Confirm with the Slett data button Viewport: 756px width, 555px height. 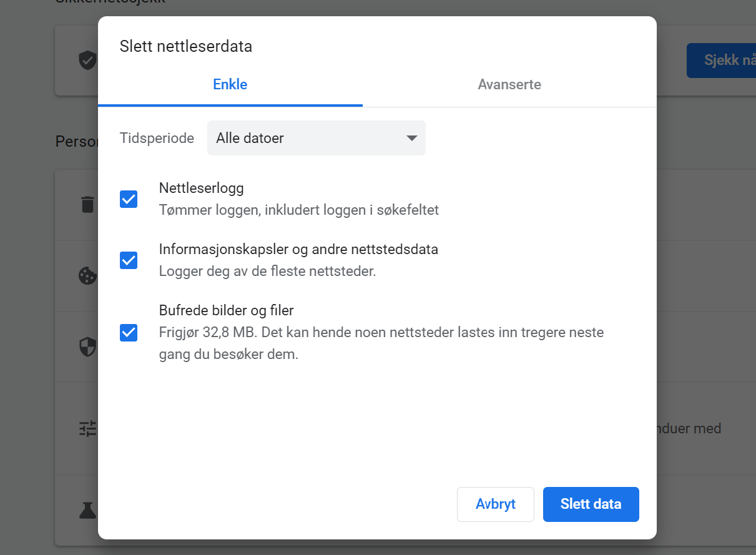click(591, 504)
